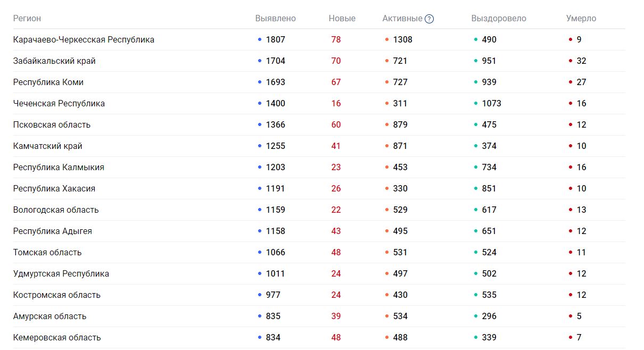Click the help icon next to Активные
This screenshot has width=644, height=350.
(x=429, y=19)
